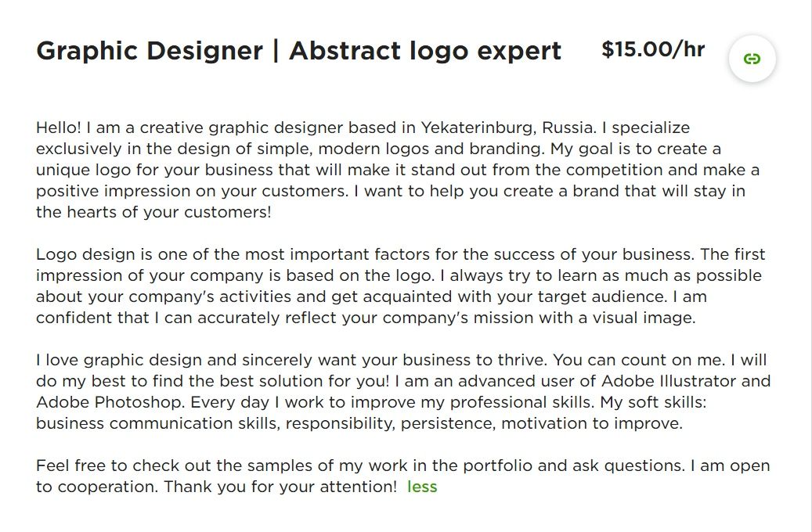812x532 pixels.
Task: Click the word Hello! at the overview start
Action: 59,128
